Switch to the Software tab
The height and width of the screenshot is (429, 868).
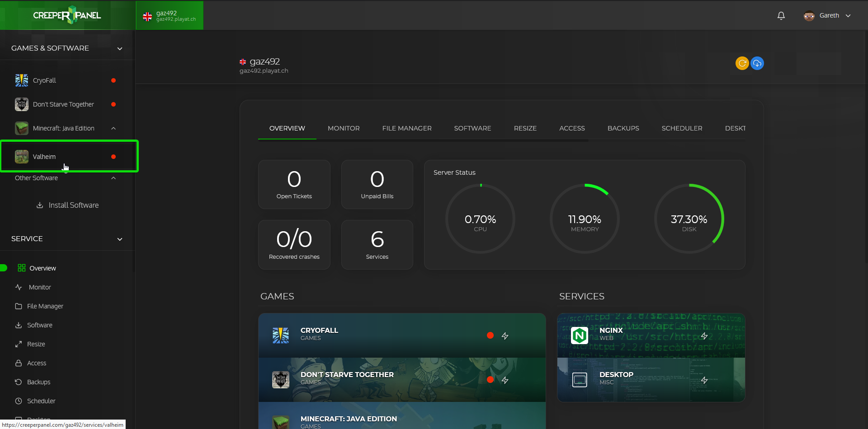pos(472,128)
